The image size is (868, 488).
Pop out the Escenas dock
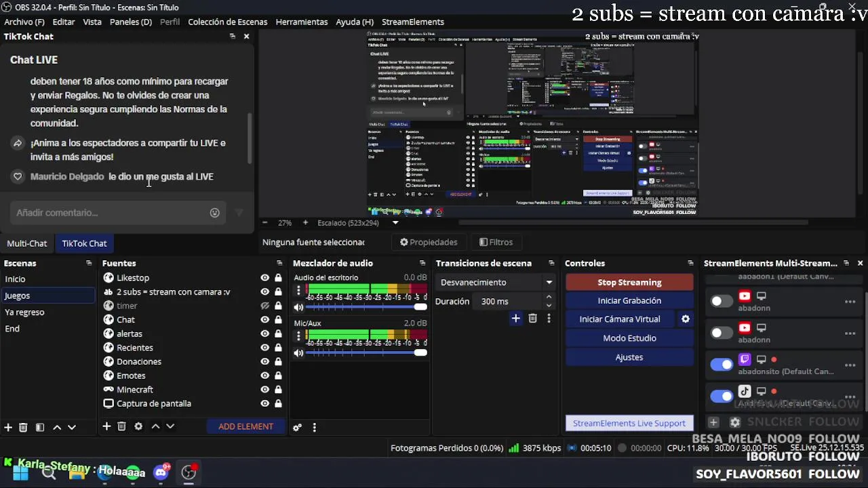[x=89, y=263]
